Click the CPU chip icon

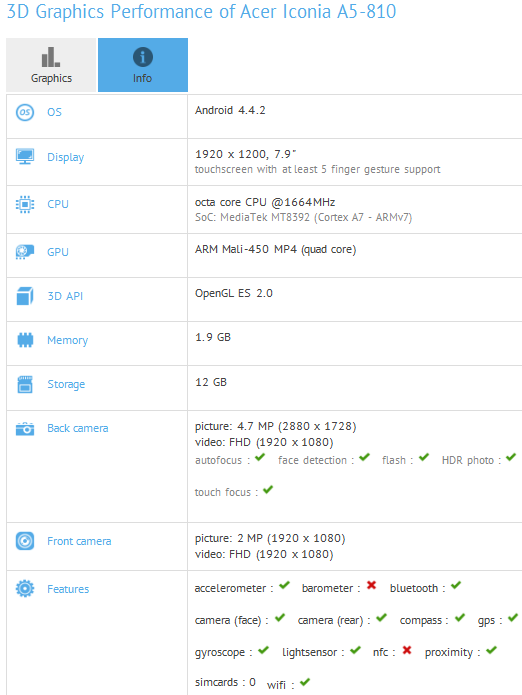tap(25, 204)
